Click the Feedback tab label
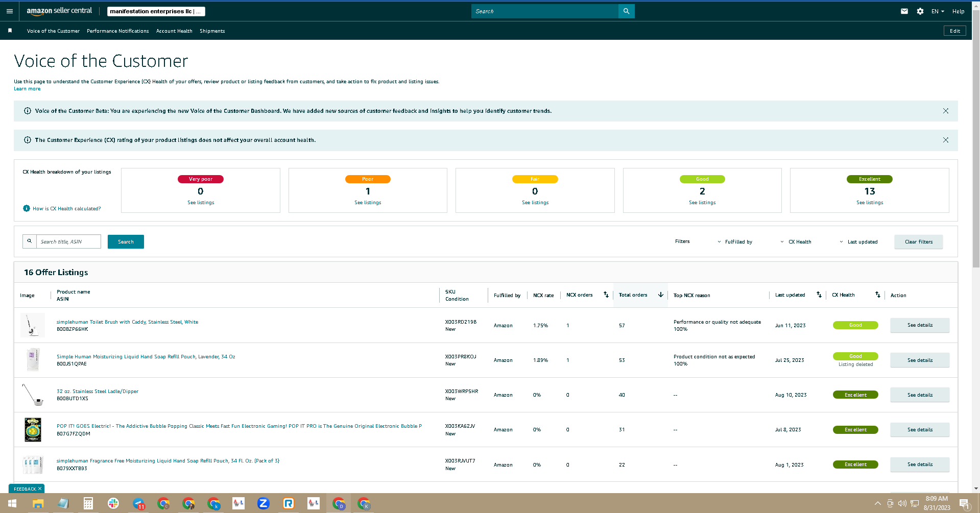 point(24,489)
